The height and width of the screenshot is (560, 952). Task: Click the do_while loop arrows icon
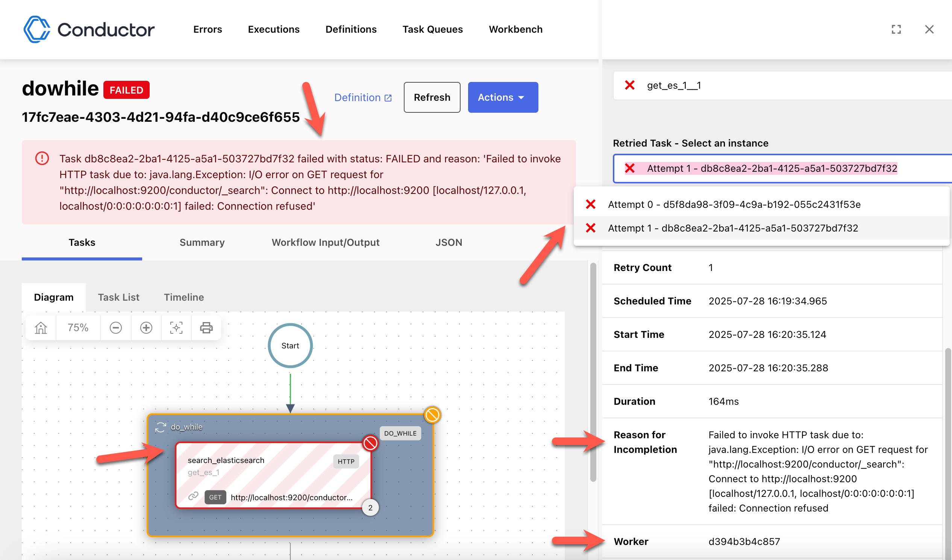(x=161, y=427)
